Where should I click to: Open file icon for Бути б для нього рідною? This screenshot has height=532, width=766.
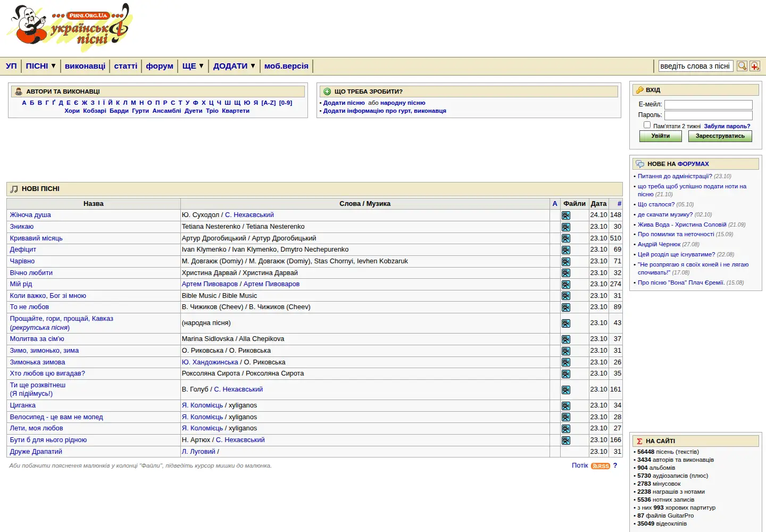[x=566, y=440]
